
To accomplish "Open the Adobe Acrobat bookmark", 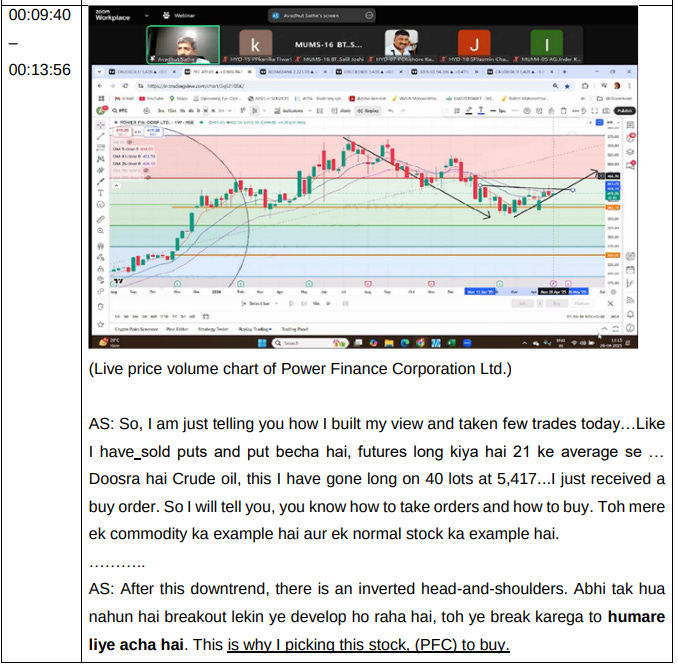I will (x=368, y=99).
